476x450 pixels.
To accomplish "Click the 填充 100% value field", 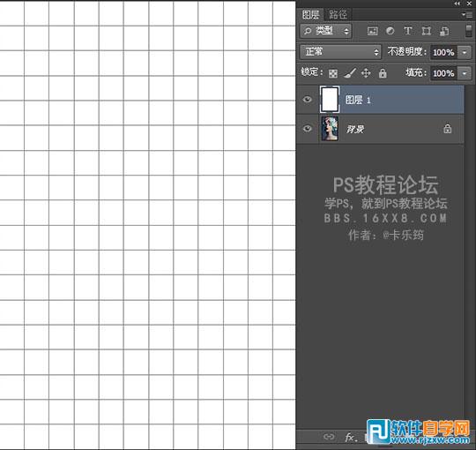I will tap(443, 73).
